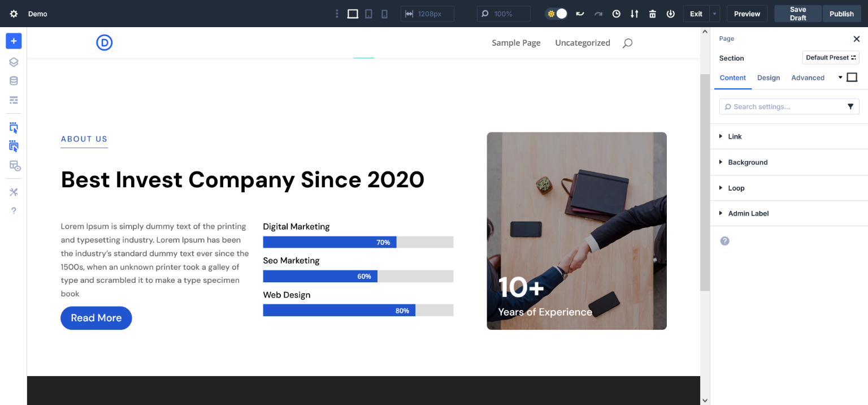Screen dimensions: 868x405
Task: Click the Divi logo in page header
Action: point(105,42)
